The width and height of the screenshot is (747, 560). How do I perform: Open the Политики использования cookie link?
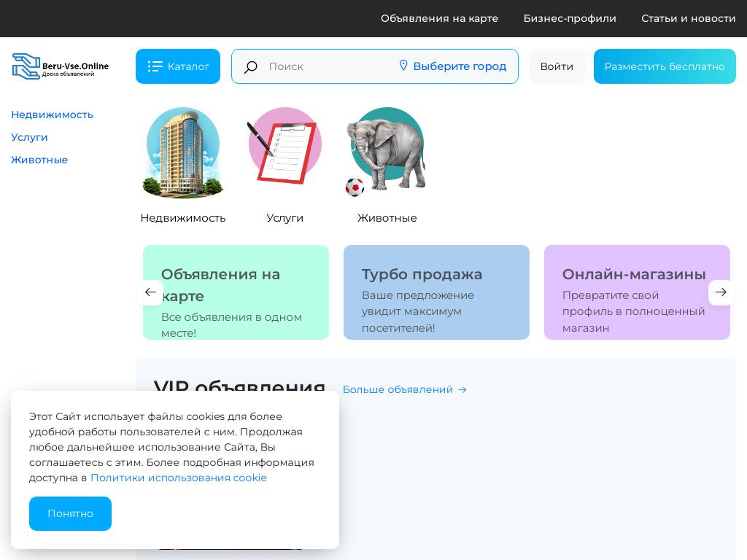[x=179, y=478]
